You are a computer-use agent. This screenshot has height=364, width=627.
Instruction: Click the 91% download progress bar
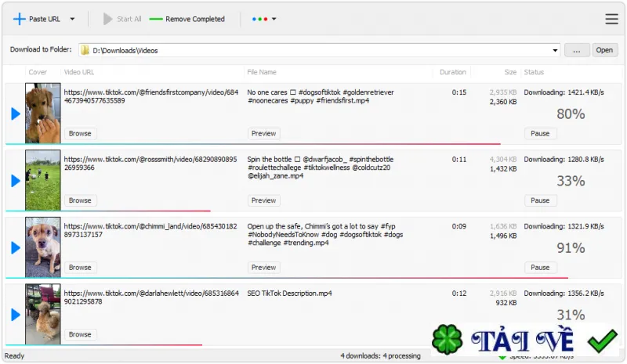(287, 278)
